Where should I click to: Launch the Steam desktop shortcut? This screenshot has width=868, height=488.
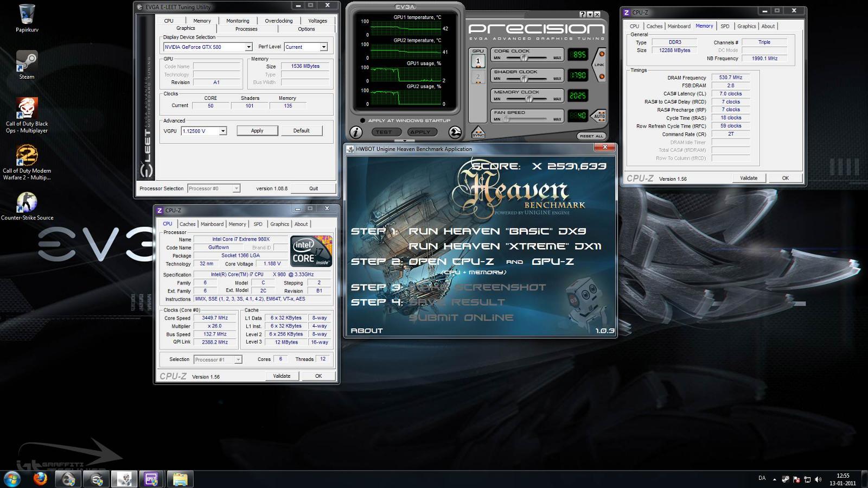(x=27, y=65)
